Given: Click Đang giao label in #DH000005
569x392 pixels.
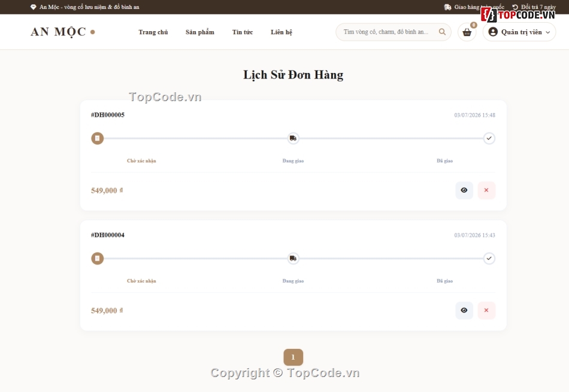Looking at the screenshot, I should (293, 160).
